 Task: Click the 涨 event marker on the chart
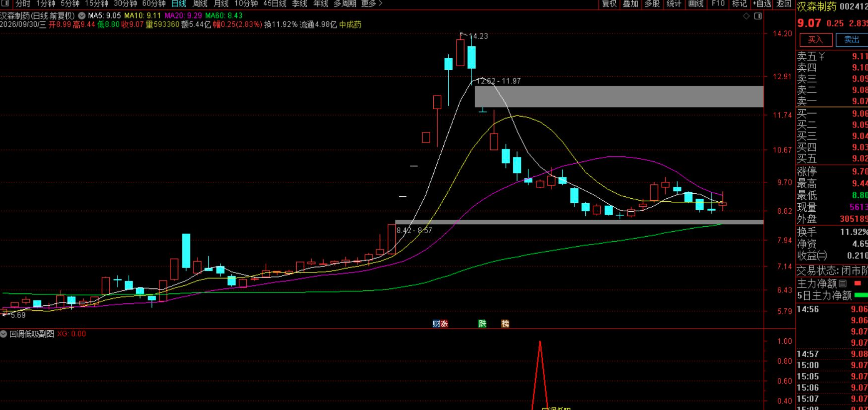[x=444, y=324]
